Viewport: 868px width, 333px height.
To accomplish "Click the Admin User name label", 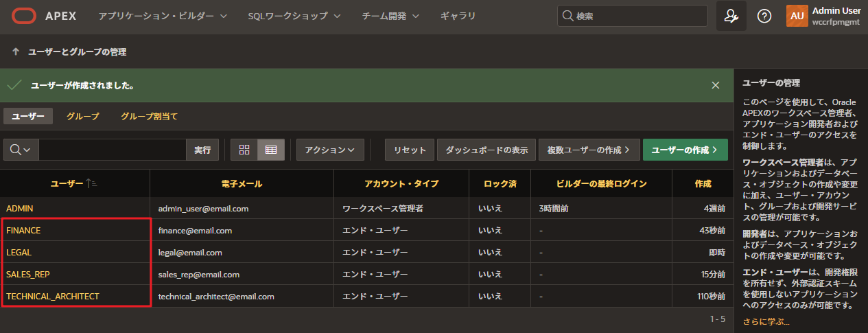I will [x=836, y=10].
